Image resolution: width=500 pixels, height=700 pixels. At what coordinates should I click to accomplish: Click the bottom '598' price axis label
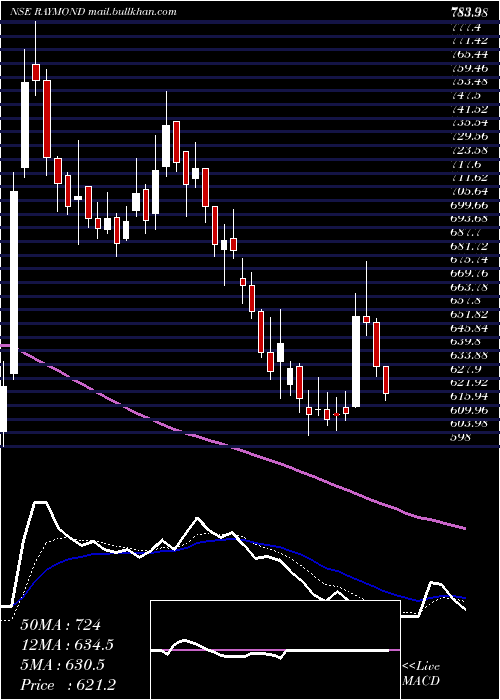coord(461,437)
